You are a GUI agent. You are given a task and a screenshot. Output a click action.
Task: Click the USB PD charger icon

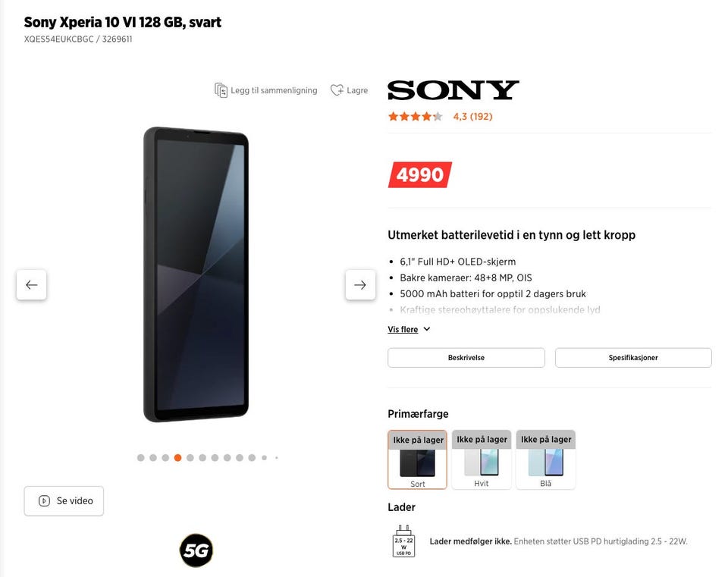pos(403,541)
